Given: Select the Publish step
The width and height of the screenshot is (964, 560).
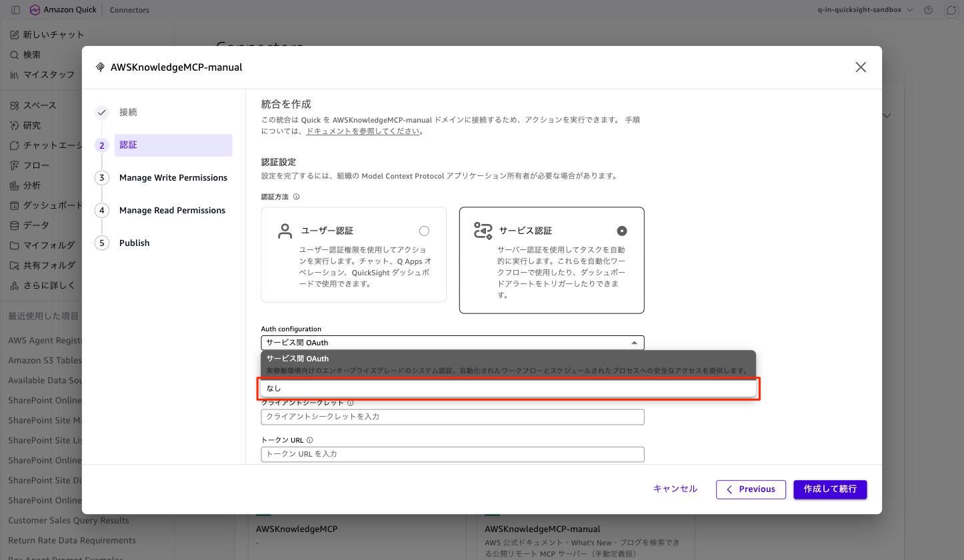Looking at the screenshot, I should pyautogui.click(x=134, y=243).
